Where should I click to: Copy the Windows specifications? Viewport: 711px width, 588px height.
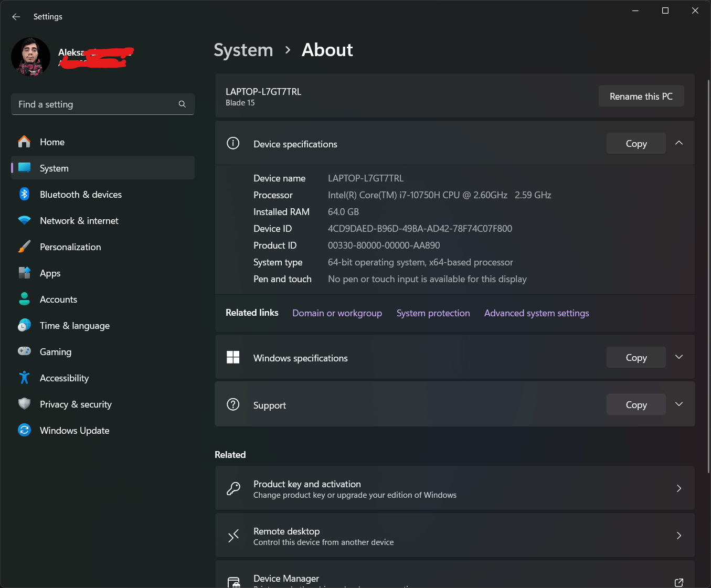point(636,357)
